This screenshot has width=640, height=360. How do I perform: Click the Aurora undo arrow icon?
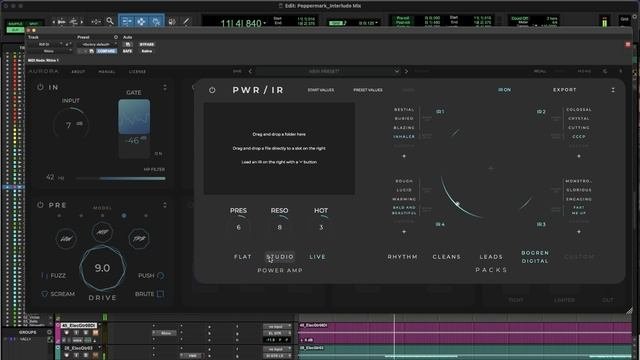(605, 71)
